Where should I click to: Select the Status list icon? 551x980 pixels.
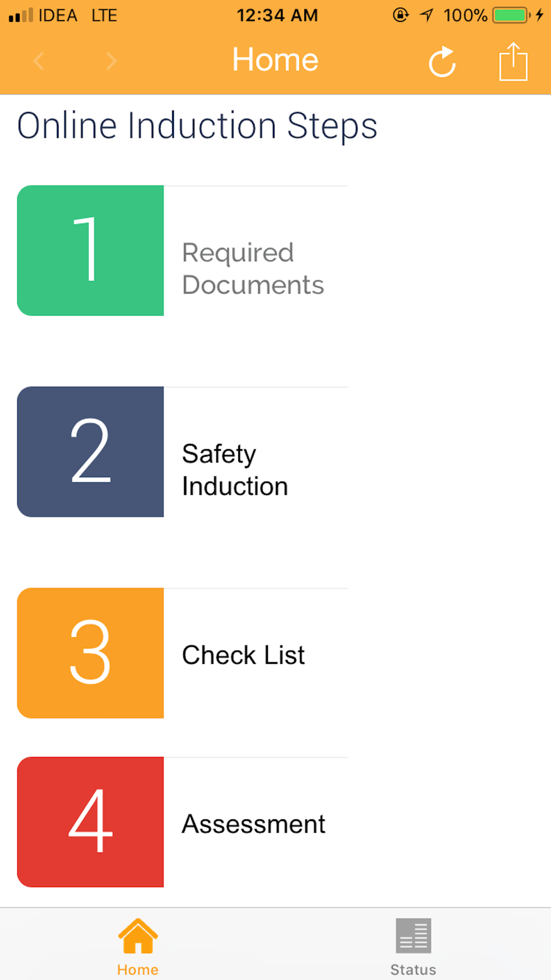(413, 935)
